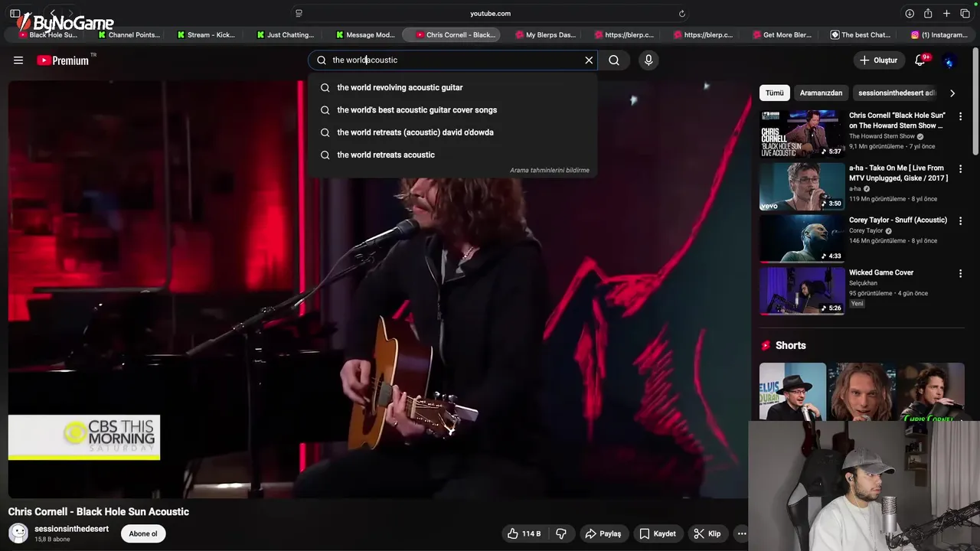Open the notifications bell

coord(921,60)
